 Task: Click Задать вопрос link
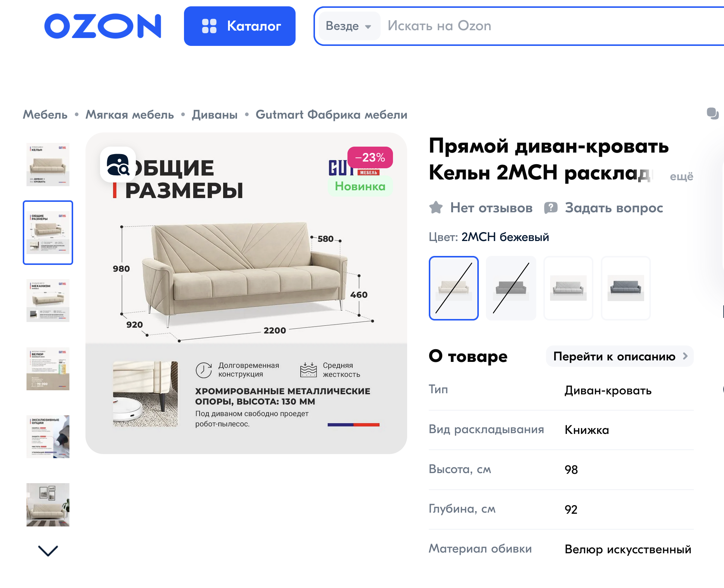click(x=614, y=208)
